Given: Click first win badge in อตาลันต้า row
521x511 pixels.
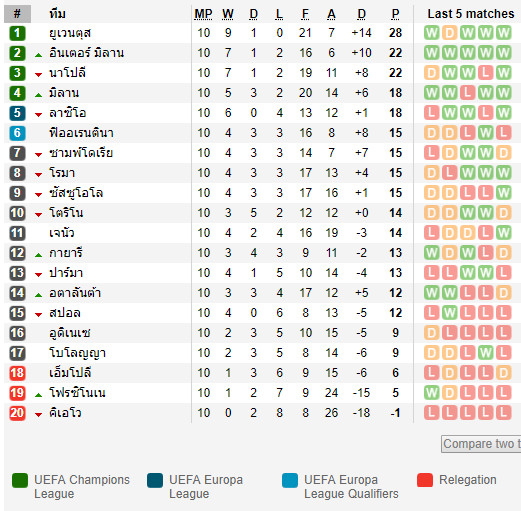Looking at the screenshot, I should tap(432, 293).
